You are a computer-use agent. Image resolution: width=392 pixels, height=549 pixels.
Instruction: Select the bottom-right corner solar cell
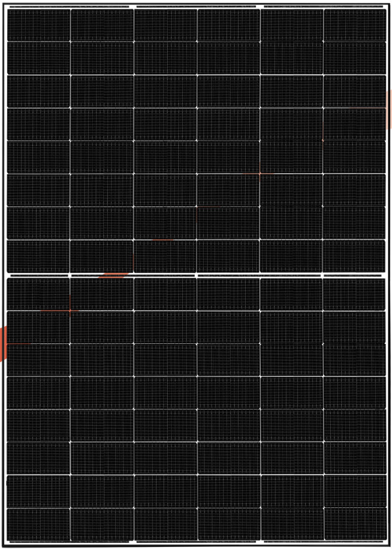[x=355, y=524]
